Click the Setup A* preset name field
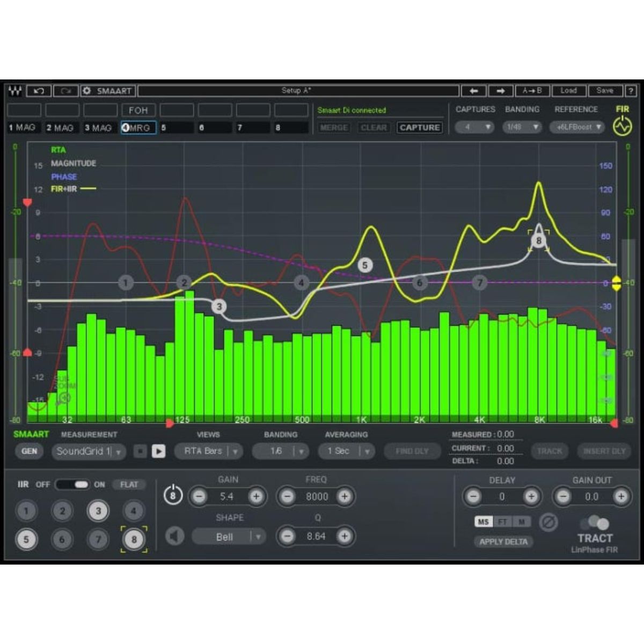644x644 pixels. tap(297, 90)
